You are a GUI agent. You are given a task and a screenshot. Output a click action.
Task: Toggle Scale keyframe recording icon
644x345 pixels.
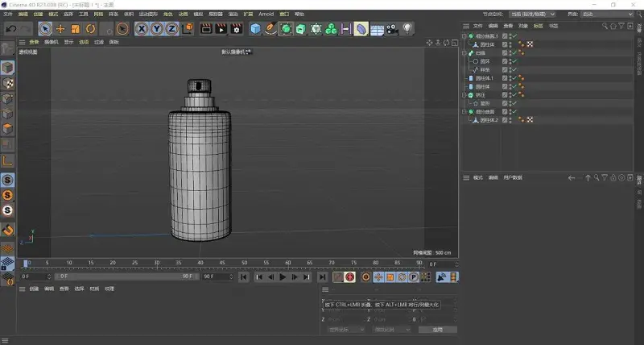(390, 277)
